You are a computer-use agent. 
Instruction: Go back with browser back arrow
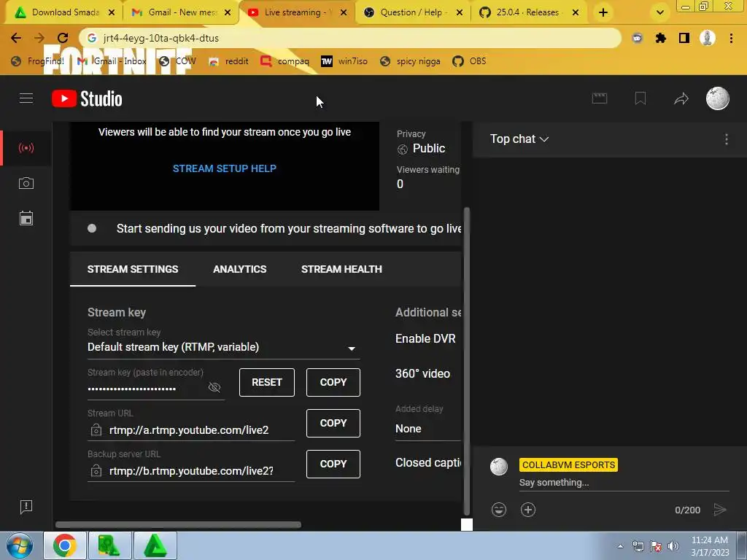(x=16, y=38)
